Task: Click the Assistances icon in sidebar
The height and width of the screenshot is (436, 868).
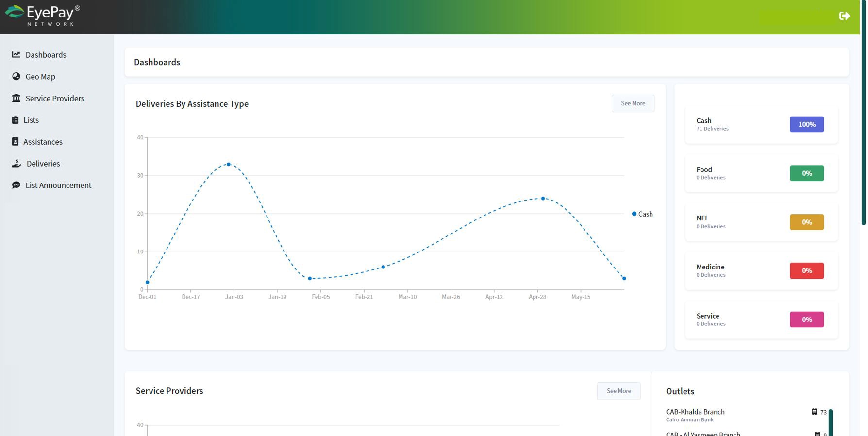Action: coord(15,142)
